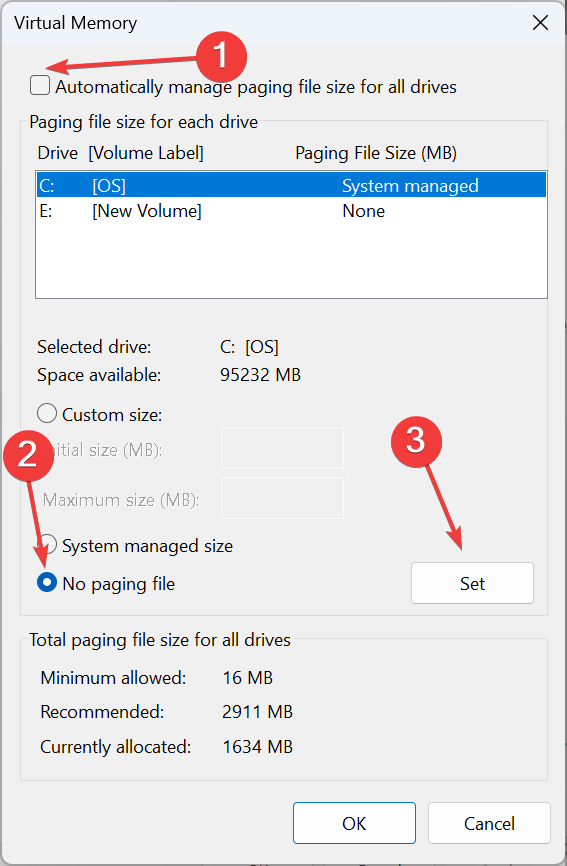The image size is (567, 866).
Task: Choose the Custom size radio option
Action: 47,413
